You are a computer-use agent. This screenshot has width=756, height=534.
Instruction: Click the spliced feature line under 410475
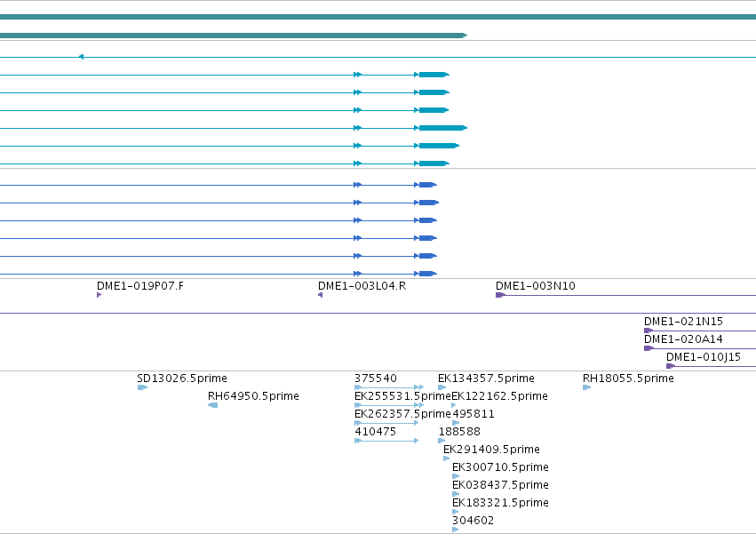point(386,441)
